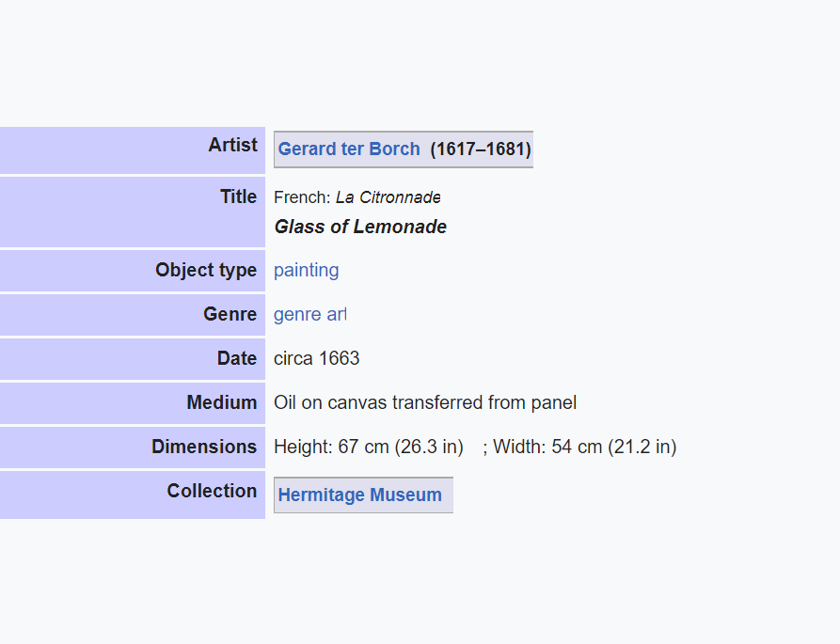Click the Artist row header
Viewport: 840px width, 644px height.
pyautogui.click(x=133, y=150)
